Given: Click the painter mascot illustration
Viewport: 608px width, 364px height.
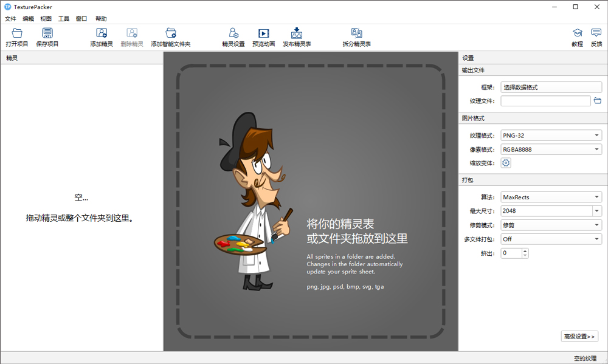Looking at the screenshot, I should (x=252, y=201).
